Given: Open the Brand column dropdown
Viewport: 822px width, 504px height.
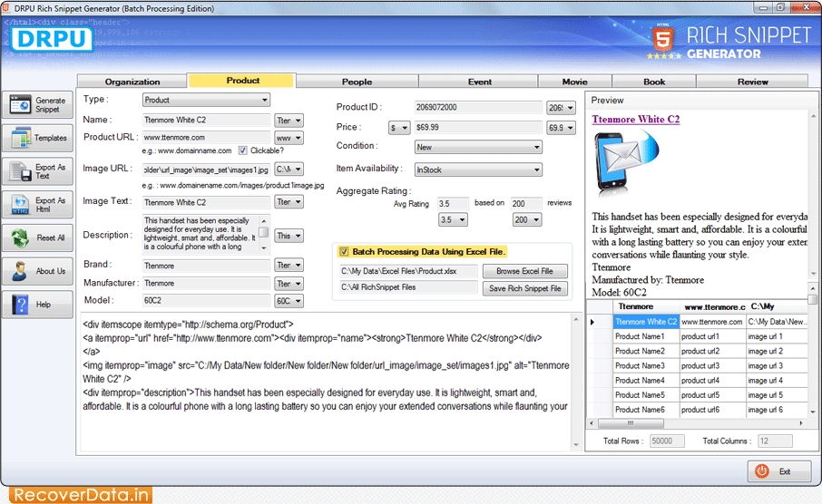Looking at the screenshot, I should point(289,265).
